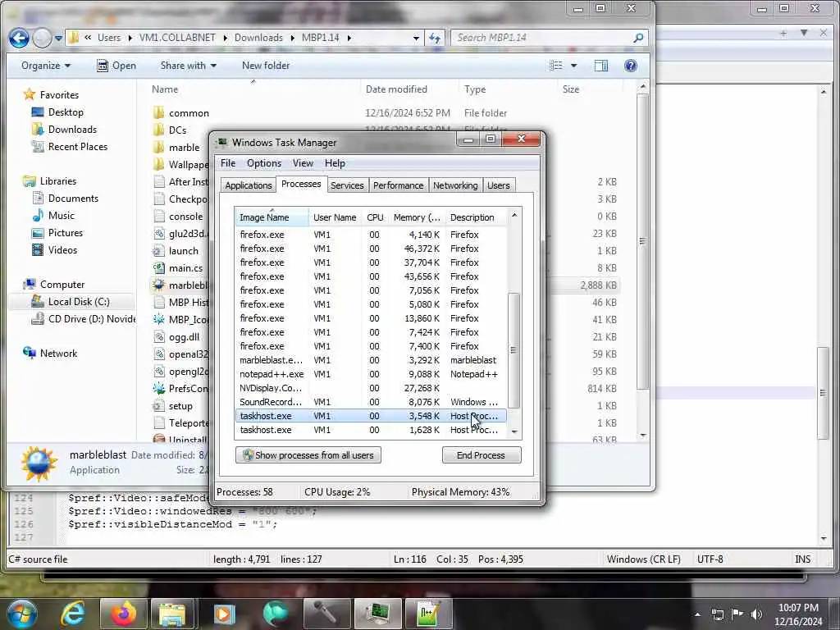Select Network in the navigation pane
The width and height of the screenshot is (840, 630).
pos(58,353)
